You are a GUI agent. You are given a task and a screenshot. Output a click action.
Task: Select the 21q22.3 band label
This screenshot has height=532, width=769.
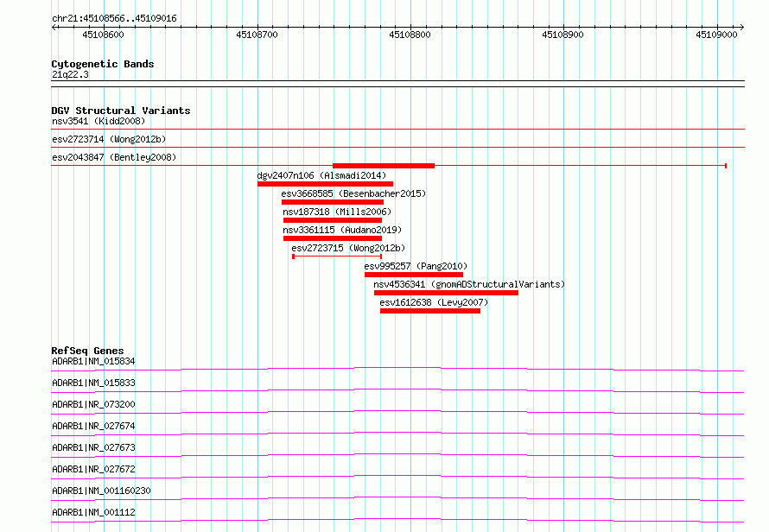point(70,74)
